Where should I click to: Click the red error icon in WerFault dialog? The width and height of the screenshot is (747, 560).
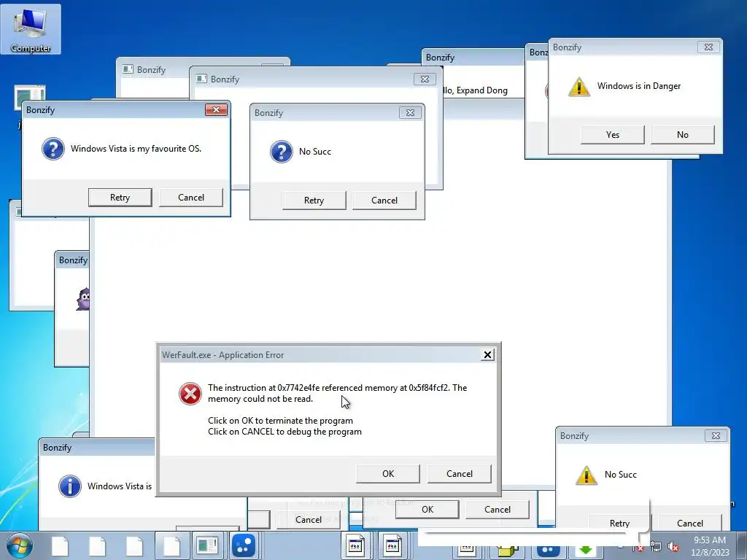[190, 394]
